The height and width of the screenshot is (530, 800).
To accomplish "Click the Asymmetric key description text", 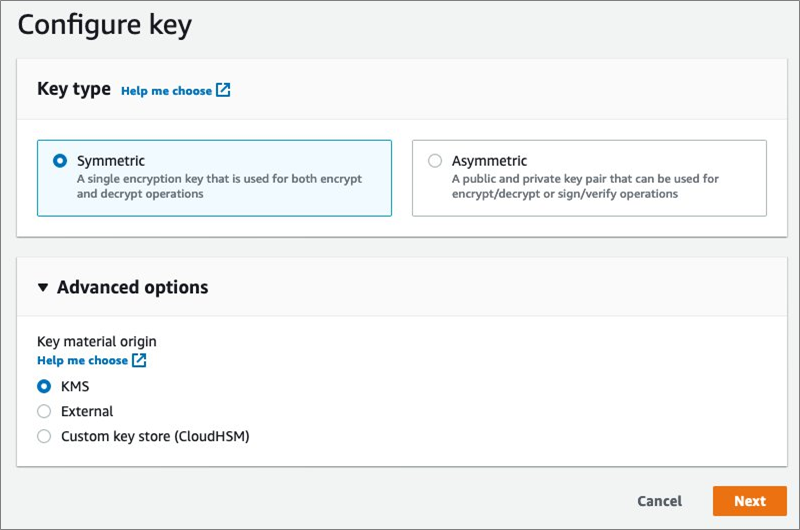I will pos(585,186).
